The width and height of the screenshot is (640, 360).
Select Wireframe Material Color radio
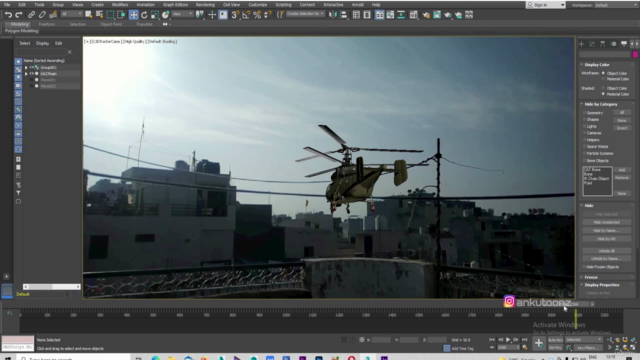(x=603, y=79)
